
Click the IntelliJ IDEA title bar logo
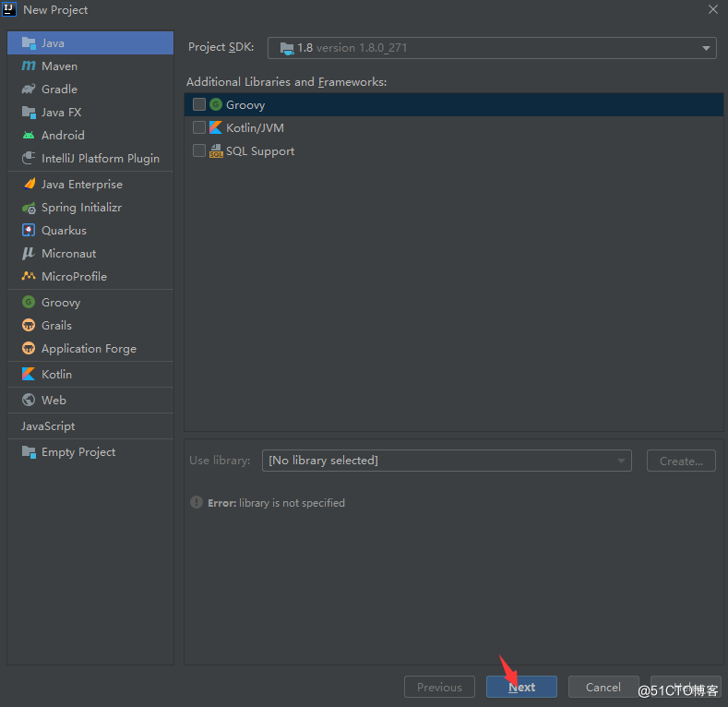point(9,9)
